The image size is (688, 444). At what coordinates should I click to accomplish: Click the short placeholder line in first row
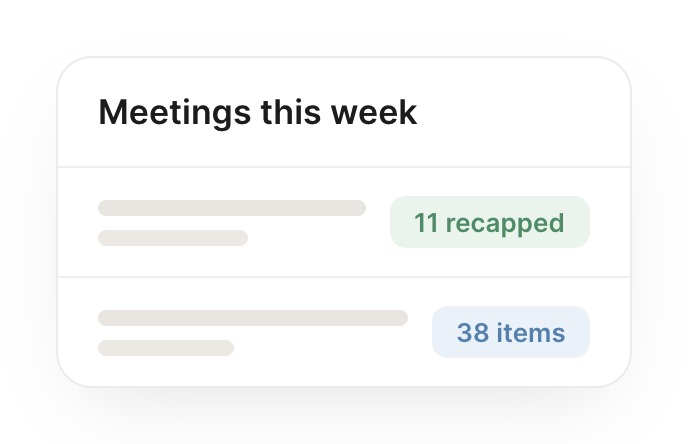click(173, 238)
